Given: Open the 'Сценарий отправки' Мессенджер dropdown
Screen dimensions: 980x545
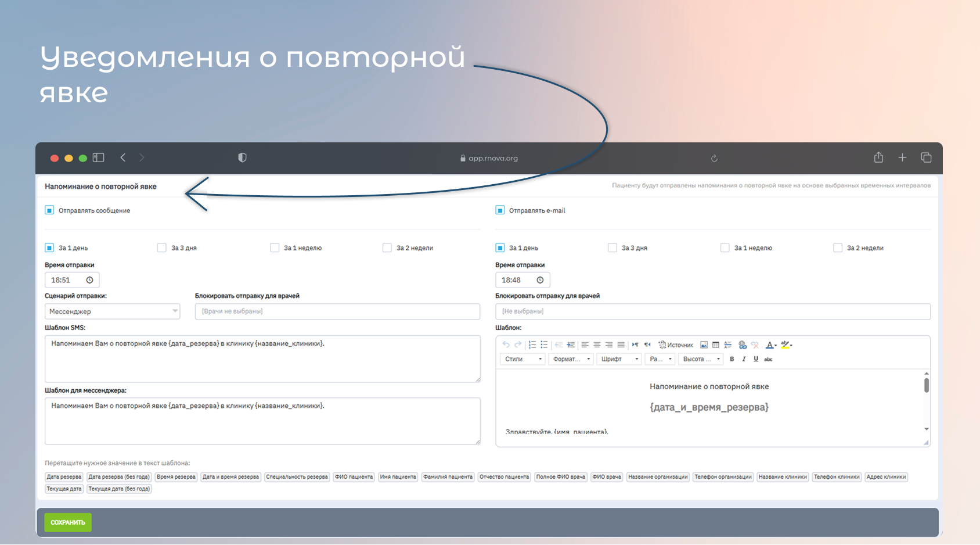Looking at the screenshot, I should [112, 311].
